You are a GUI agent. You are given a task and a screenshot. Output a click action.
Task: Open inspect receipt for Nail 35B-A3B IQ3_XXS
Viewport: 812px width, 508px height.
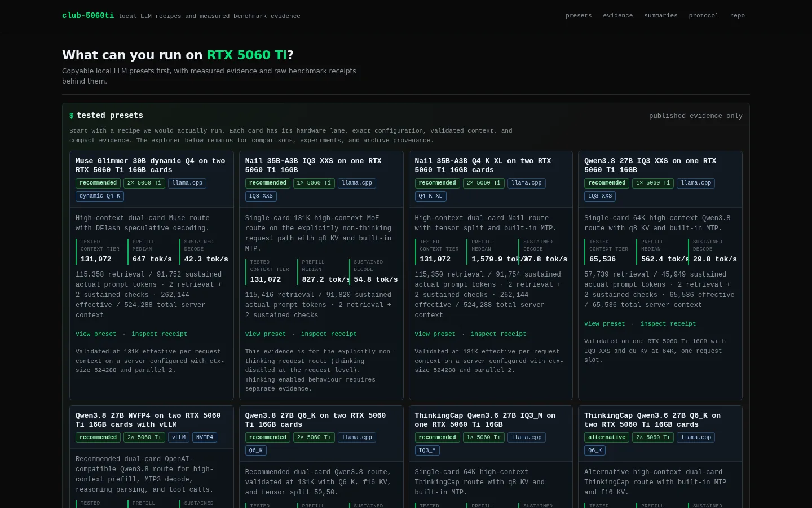tap(329, 334)
